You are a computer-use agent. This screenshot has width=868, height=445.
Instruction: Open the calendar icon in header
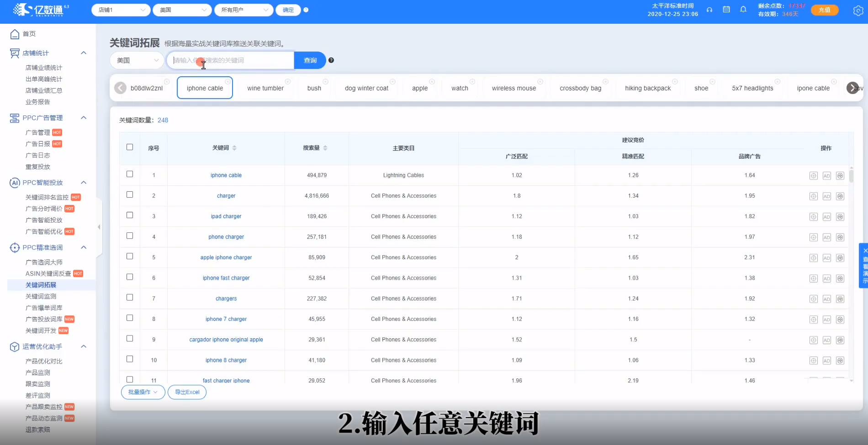click(726, 10)
